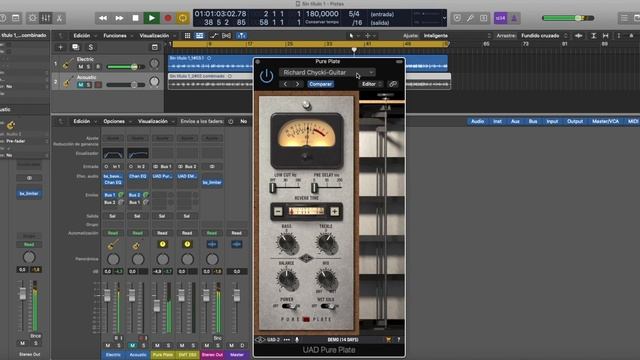Show Aux channel strips in the mixer filter
640x360 pixels.
click(x=515, y=121)
